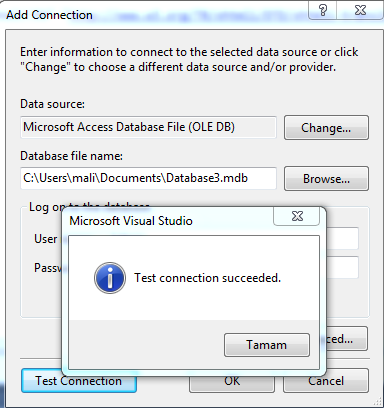This screenshot has width=384, height=408.
Task: Dismiss the message with the Tamam button
Action: coord(267,345)
